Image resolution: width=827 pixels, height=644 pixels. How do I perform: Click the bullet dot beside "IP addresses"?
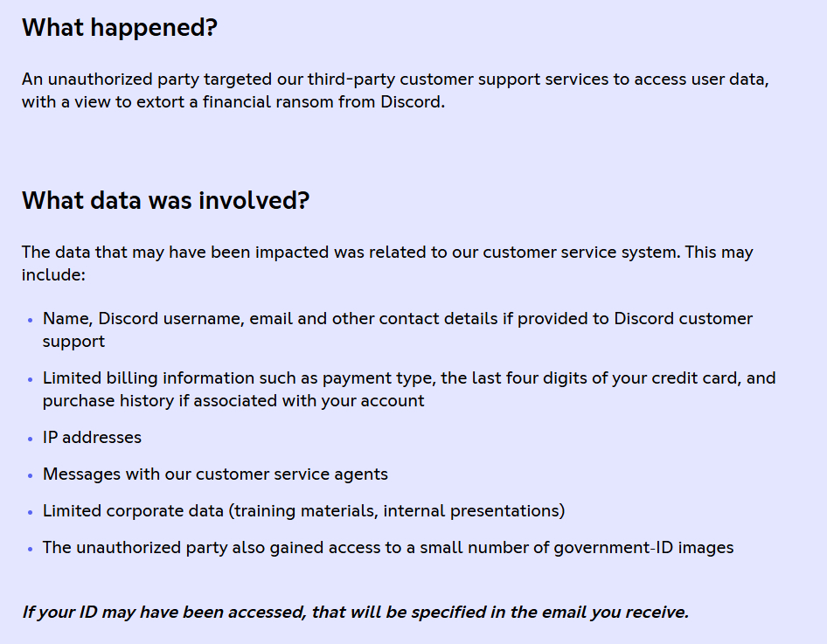click(31, 439)
